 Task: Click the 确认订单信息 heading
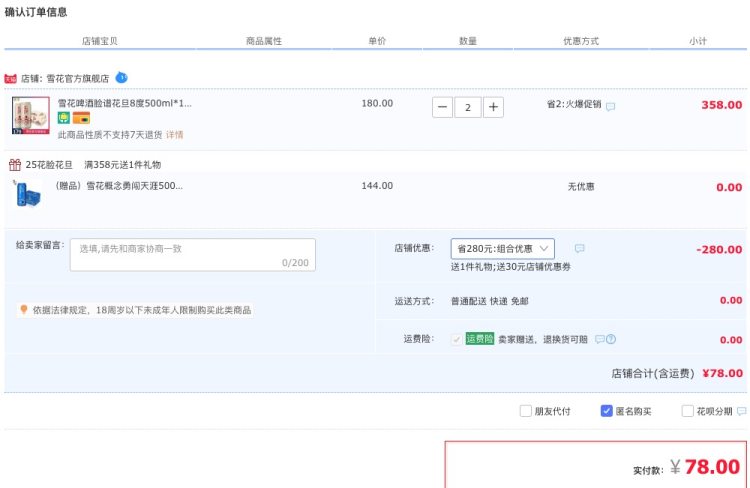(36, 12)
